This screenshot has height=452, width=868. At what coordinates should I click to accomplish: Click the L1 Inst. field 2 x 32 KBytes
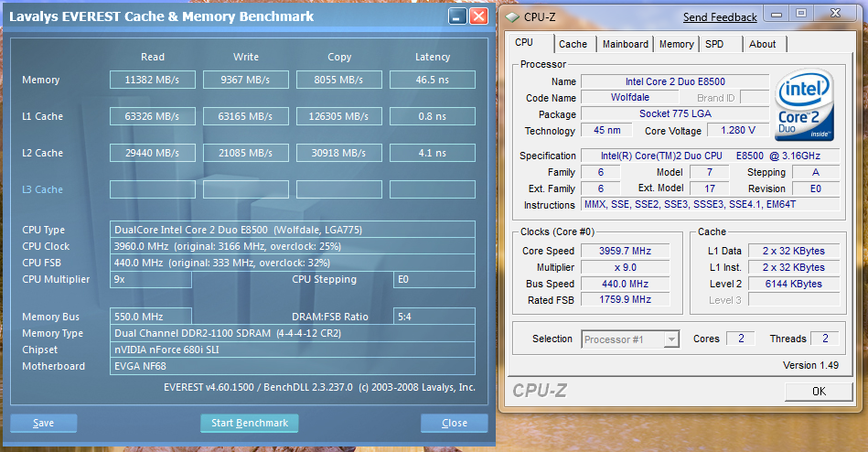click(x=794, y=267)
